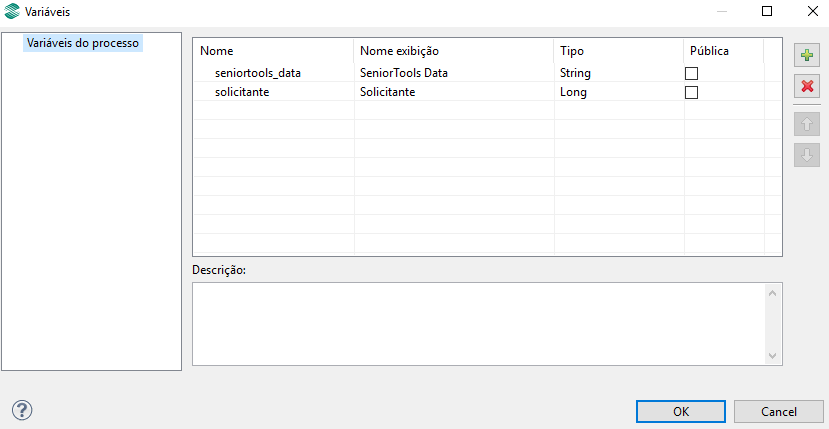Click the green plus add variable icon
This screenshot has width=829, height=429.
pos(807,56)
